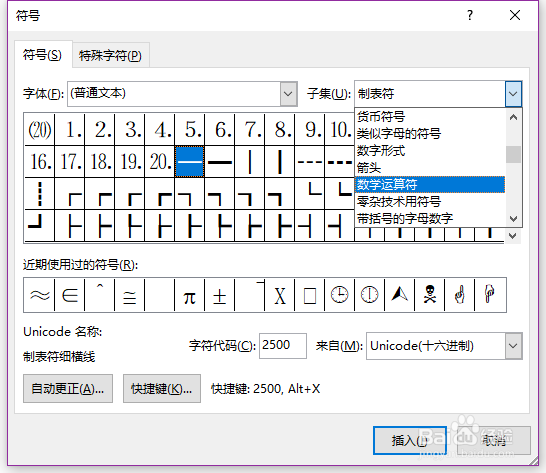
Task: Click the 字符代码 input field
Action: tap(283, 346)
